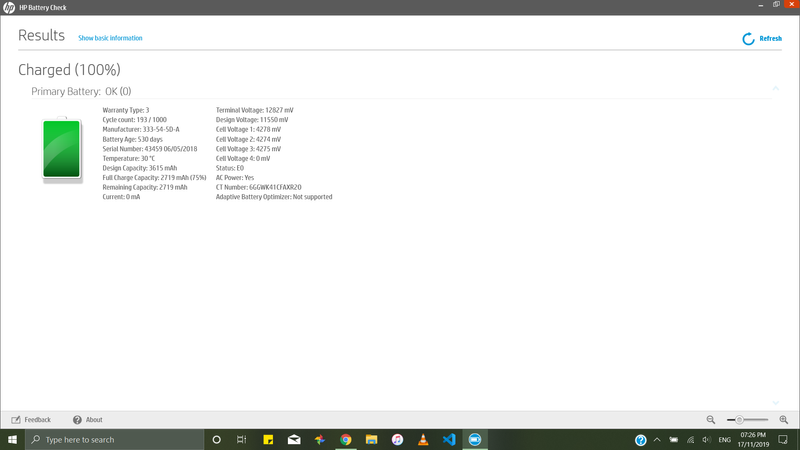Launch Sticky Notes from taskbar
This screenshot has width=800, height=450.
(x=268, y=439)
